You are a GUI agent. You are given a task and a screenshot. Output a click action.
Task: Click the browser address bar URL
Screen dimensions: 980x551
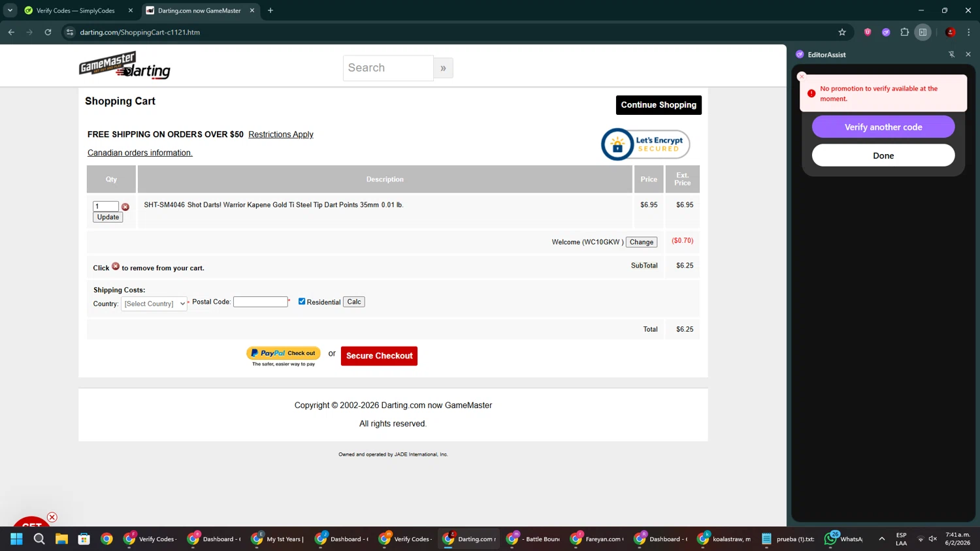tap(140, 32)
